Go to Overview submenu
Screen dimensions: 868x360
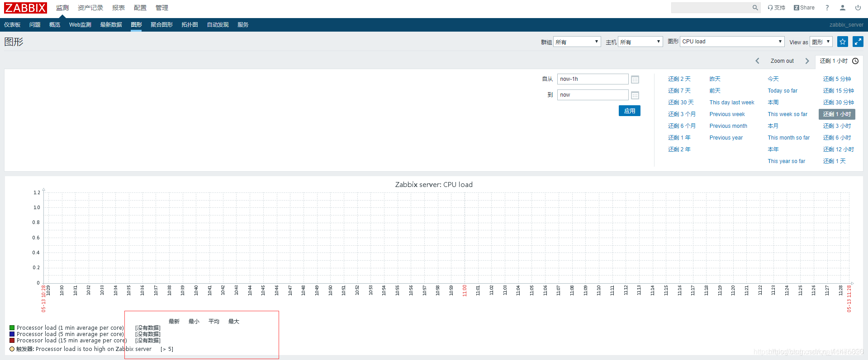click(55, 25)
